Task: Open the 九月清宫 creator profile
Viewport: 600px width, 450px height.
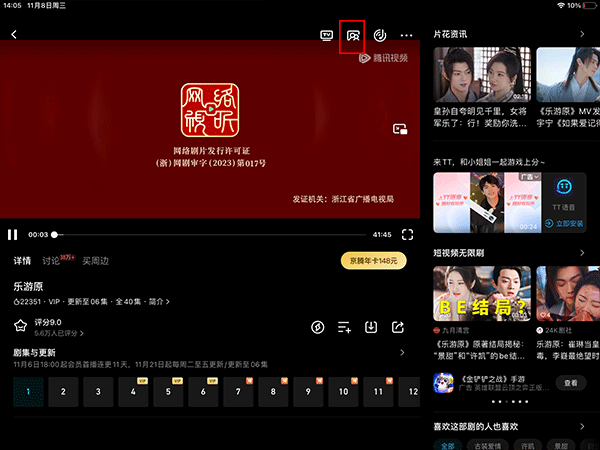Action: click(451, 330)
